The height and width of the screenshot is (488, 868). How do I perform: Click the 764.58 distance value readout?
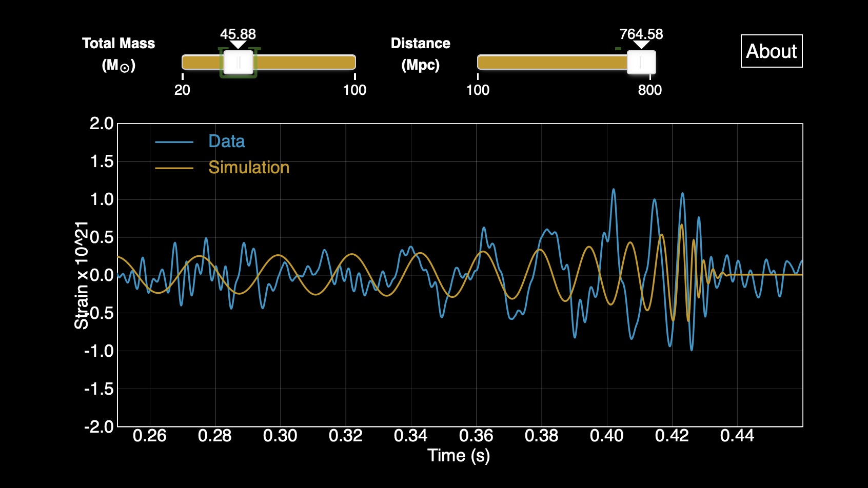coord(641,34)
